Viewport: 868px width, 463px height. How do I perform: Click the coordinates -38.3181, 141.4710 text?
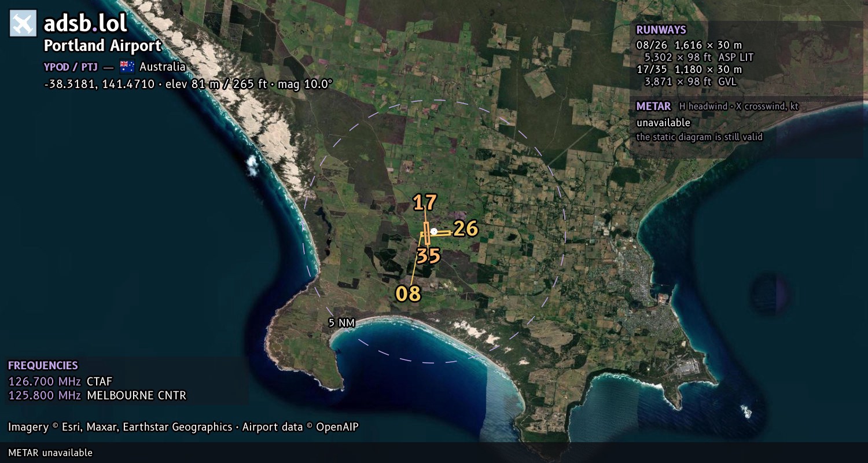click(x=100, y=84)
